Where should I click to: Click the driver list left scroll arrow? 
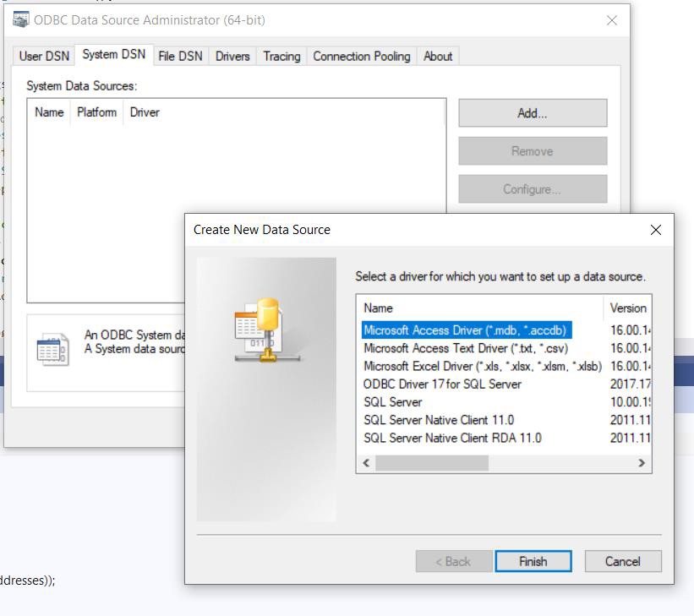pyautogui.click(x=366, y=463)
